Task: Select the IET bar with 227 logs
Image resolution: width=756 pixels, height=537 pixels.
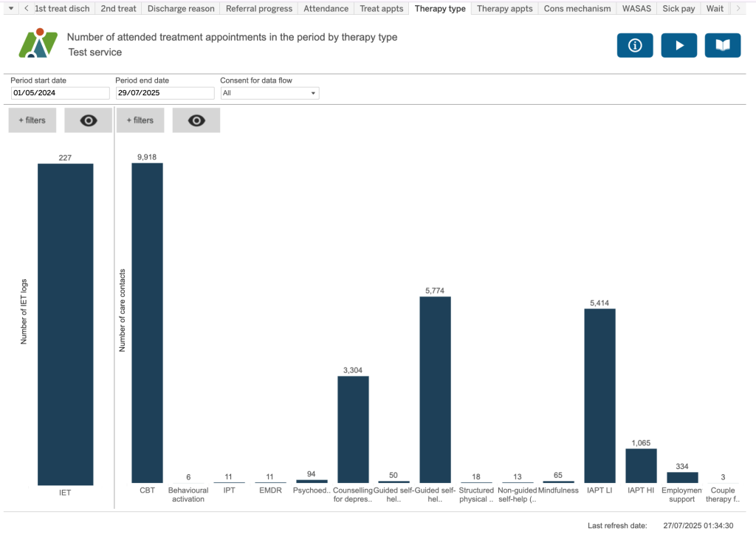Action: [x=65, y=323]
